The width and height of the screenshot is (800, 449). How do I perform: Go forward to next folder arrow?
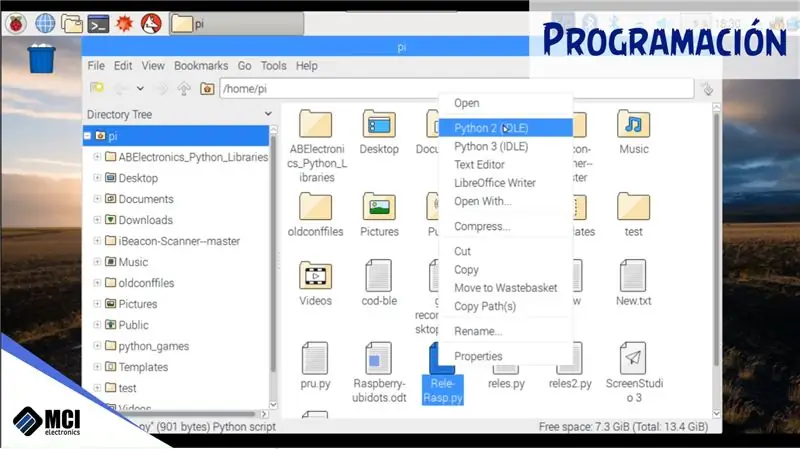161,89
